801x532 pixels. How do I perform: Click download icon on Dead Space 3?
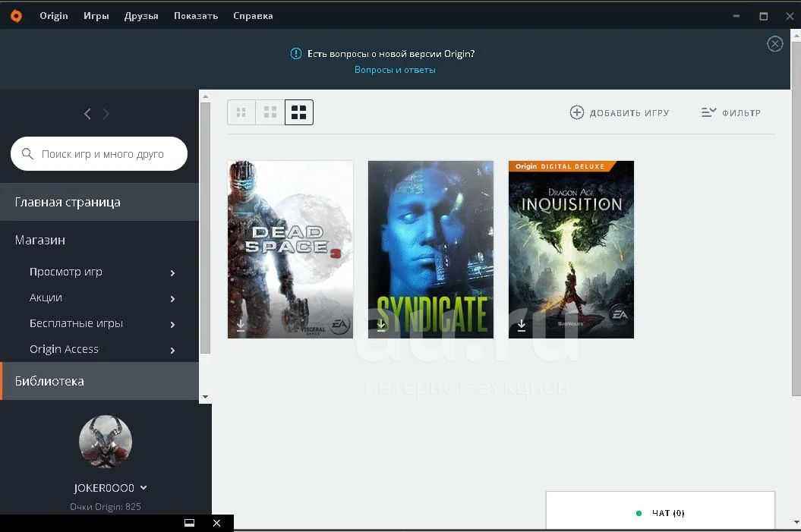[x=241, y=326]
